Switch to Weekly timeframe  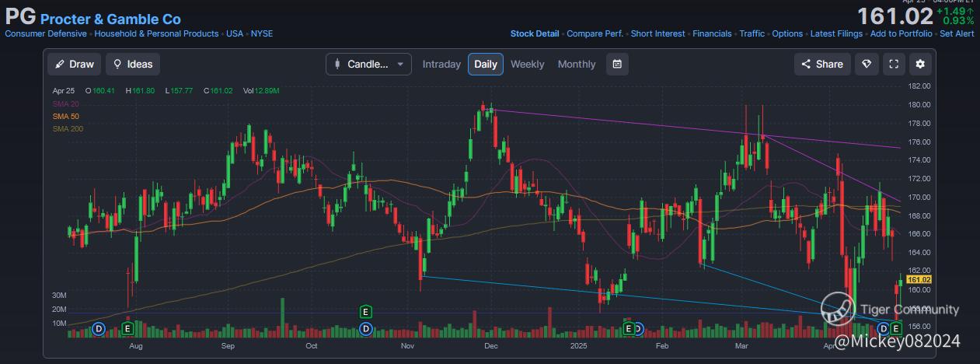pyautogui.click(x=528, y=64)
